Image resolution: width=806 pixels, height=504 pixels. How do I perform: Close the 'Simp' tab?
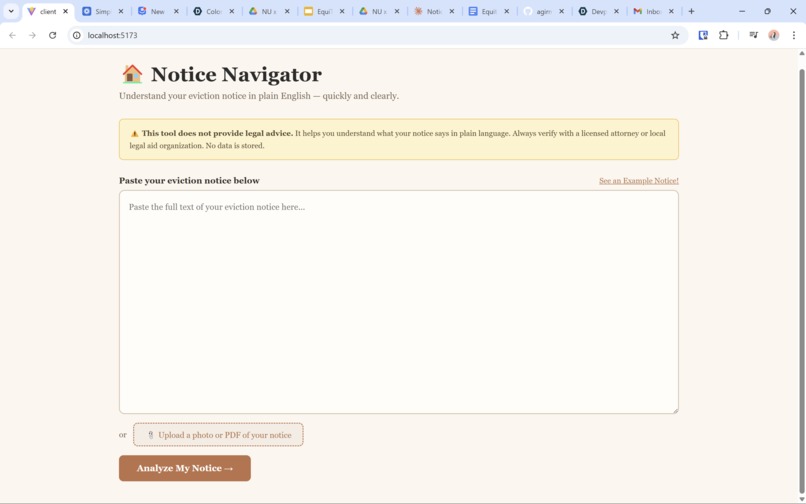pos(121,11)
